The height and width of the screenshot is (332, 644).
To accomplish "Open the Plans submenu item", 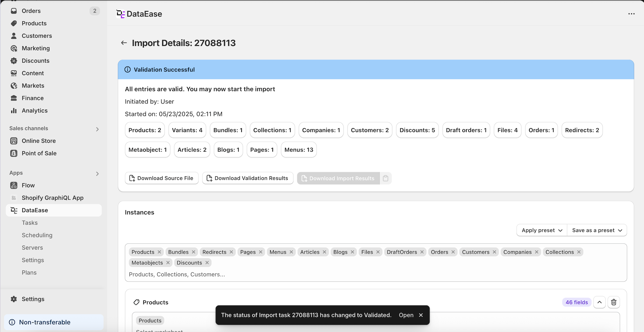I will point(29,273).
